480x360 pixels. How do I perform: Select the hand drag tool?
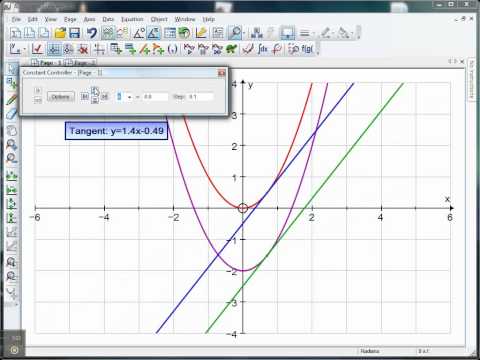tap(12, 131)
